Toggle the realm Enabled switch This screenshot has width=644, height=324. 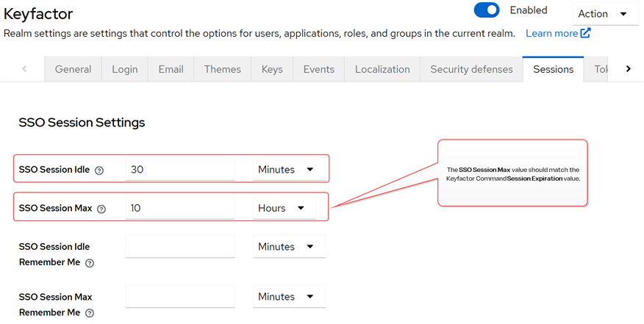click(487, 10)
